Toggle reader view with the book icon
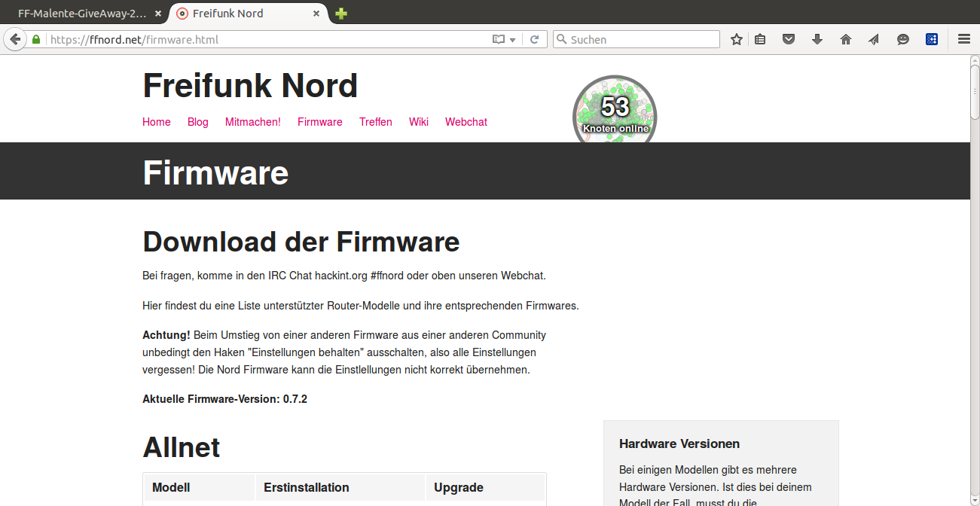The height and width of the screenshot is (506, 980). [498, 39]
